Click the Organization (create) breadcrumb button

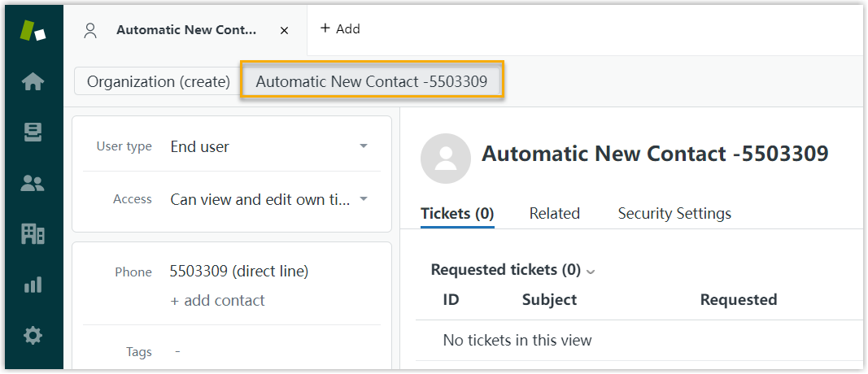pos(159,81)
